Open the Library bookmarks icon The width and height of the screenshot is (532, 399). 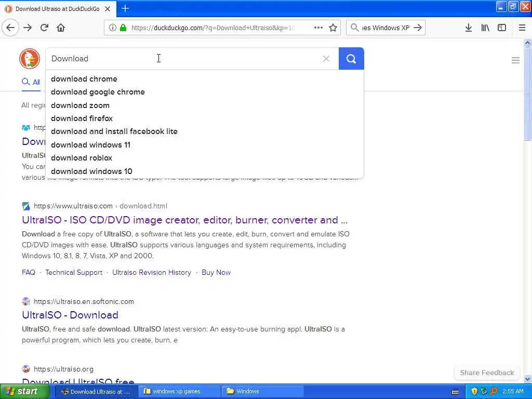485,28
